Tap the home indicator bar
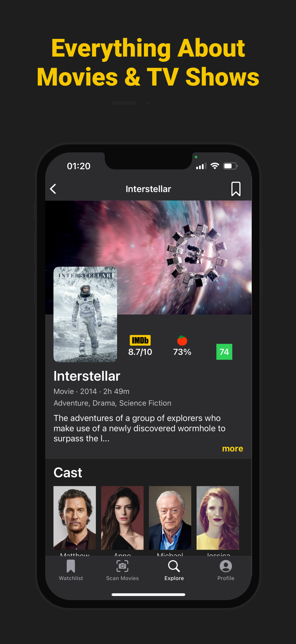The image size is (296, 644). tap(148, 595)
